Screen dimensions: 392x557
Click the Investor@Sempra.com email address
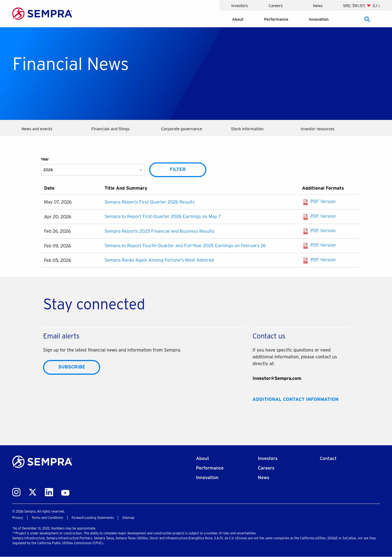pos(277,378)
